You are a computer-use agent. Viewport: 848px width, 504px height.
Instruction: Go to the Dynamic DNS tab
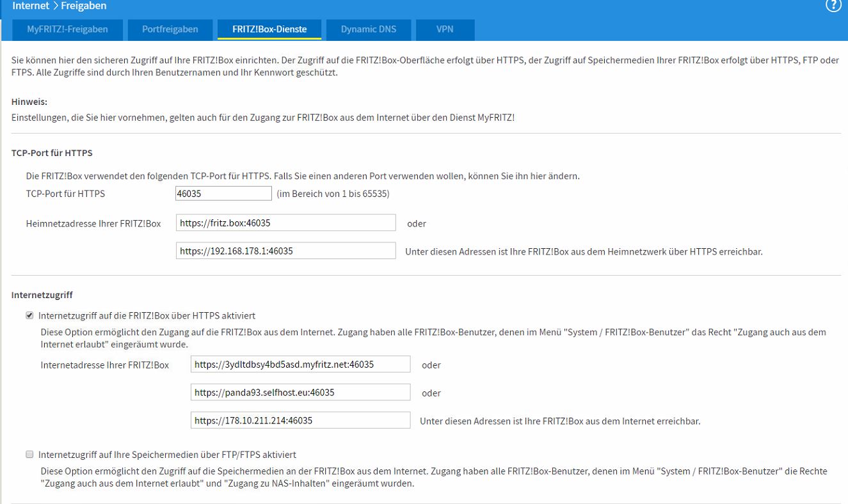(x=369, y=29)
